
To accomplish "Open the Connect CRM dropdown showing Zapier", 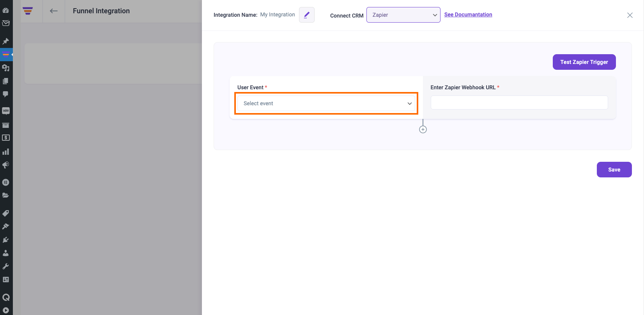I will pyautogui.click(x=403, y=15).
